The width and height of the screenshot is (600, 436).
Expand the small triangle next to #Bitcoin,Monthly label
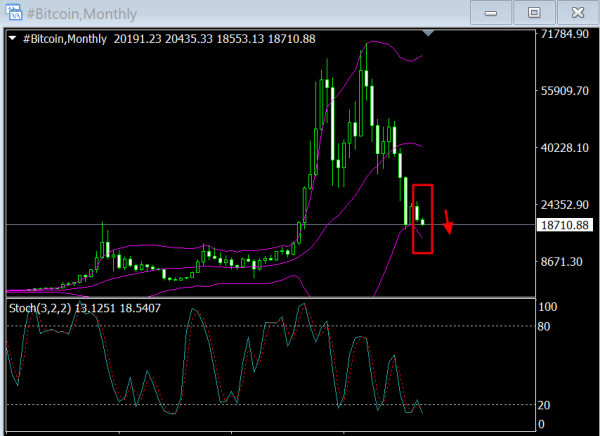click(x=13, y=38)
